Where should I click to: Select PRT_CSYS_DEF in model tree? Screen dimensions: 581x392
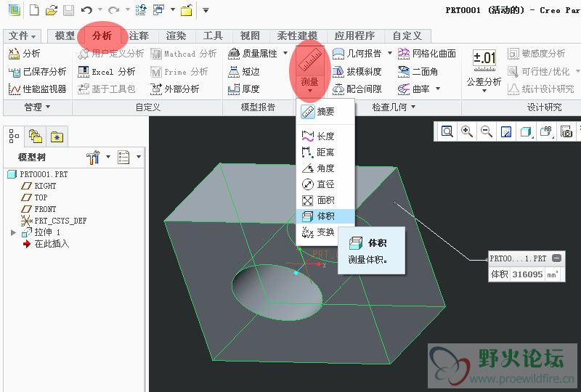tap(54, 221)
